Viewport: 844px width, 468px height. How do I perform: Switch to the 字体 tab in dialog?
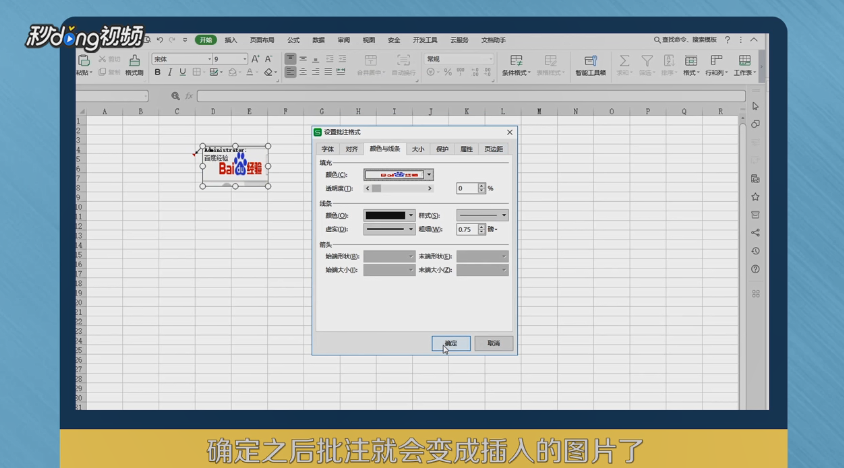[x=327, y=149]
